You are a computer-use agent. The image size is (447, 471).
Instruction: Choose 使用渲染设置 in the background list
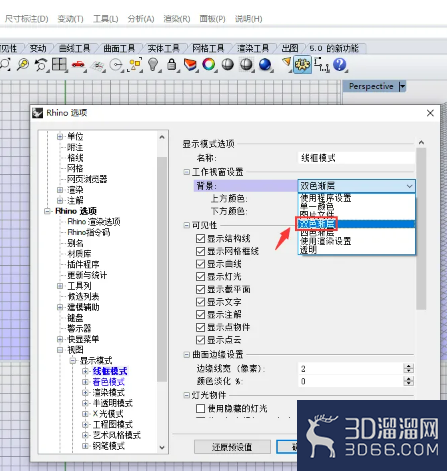coord(356,241)
